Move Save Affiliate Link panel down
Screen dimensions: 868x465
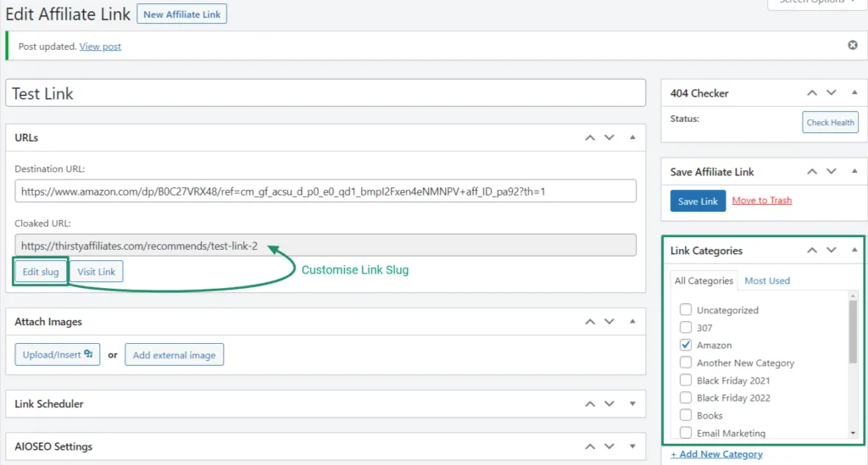point(832,171)
